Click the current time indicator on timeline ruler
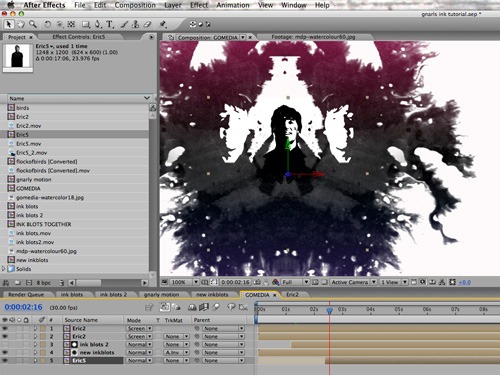 329,311
